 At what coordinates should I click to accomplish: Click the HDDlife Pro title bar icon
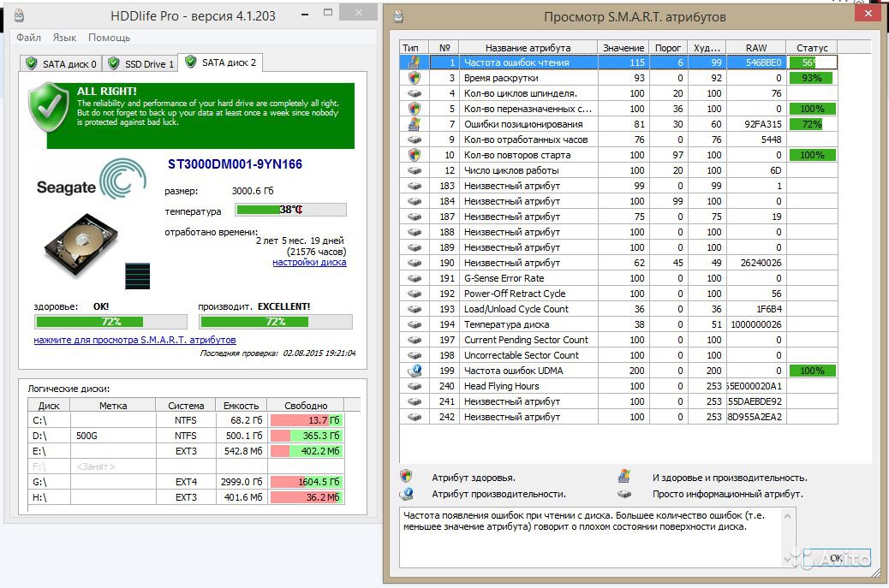click(20, 16)
